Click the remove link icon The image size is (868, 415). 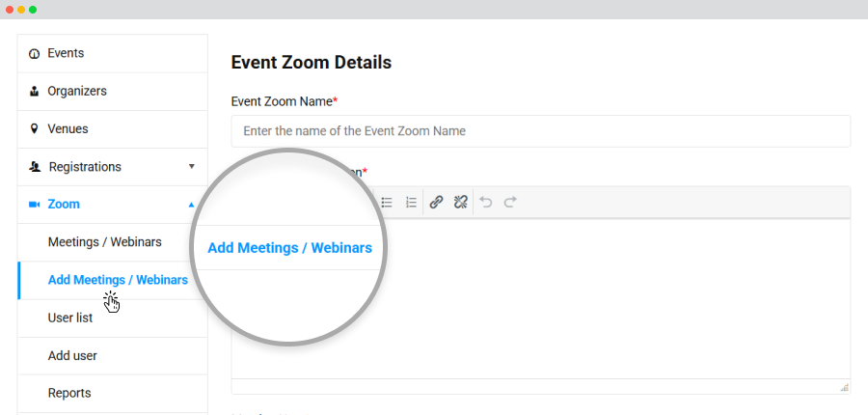pos(461,203)
